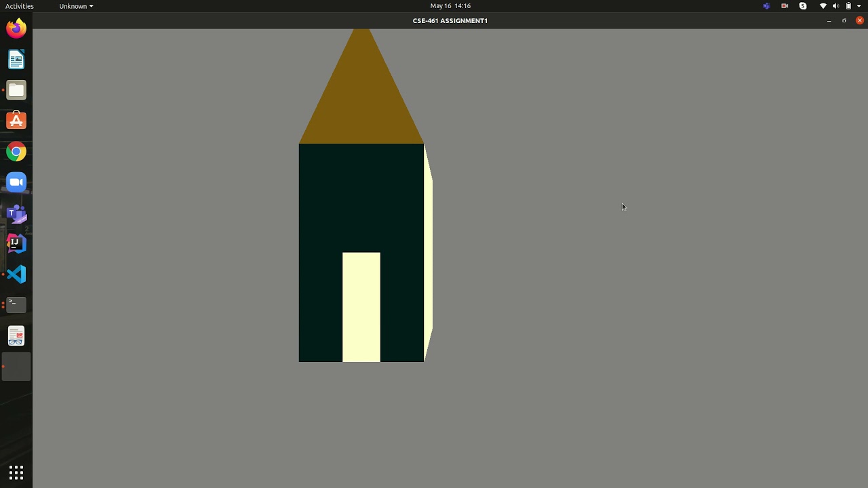This screenshot has width=868, height=488.
Task: Open the document viewer dock icon
Action: pos(16,336)
